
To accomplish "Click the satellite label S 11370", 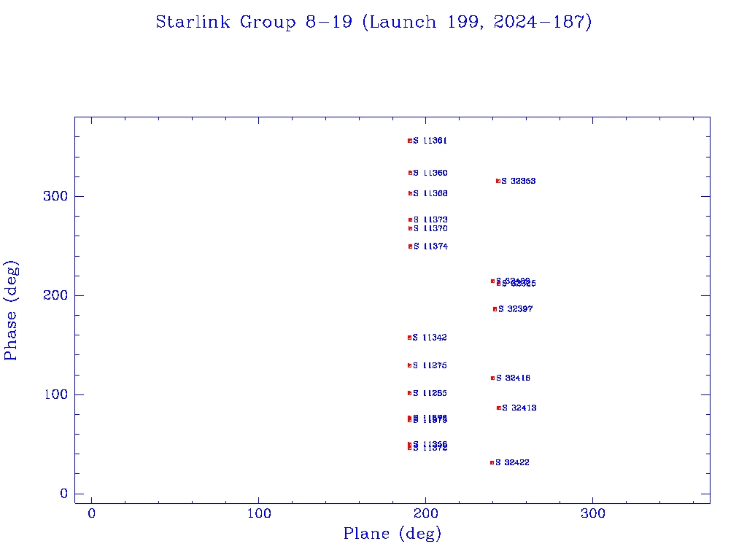I will click(x=430, y=228).
